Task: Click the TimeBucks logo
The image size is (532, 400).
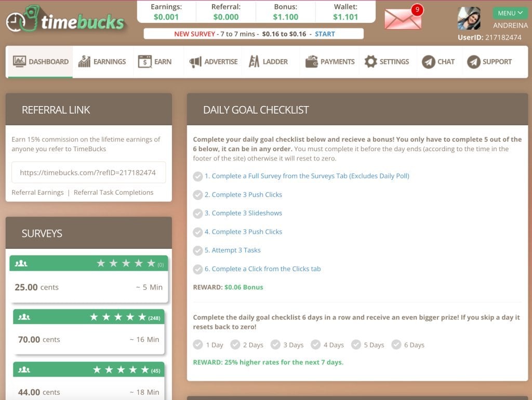Action: coord(65,20)
